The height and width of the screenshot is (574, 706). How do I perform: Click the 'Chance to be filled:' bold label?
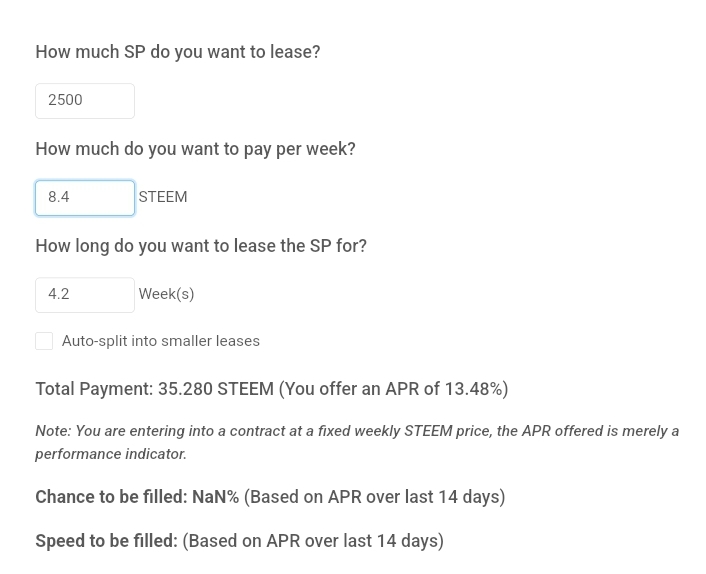[112, 497]
